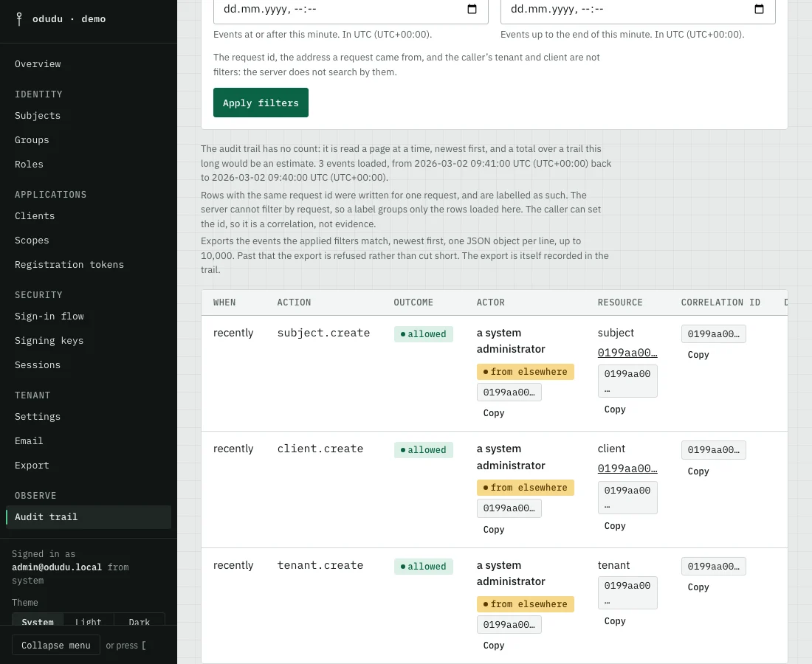812x664 pixels.
Task: Copy resource ID in subject.create row
Action: 615,409
